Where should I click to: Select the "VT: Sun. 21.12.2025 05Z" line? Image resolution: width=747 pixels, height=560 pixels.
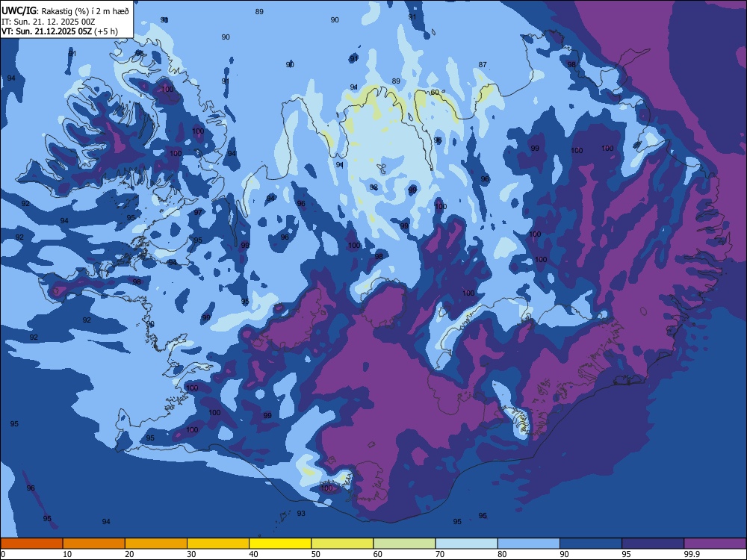(x=46, y=31)
